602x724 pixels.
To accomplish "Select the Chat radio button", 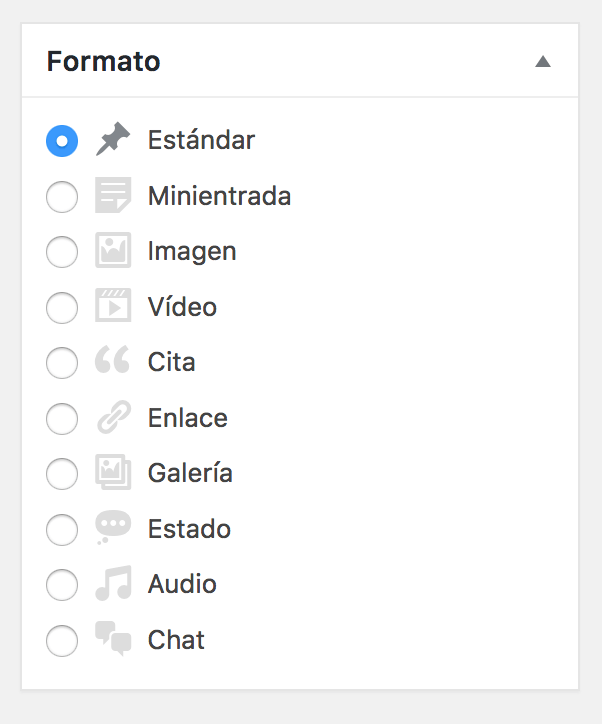I will 62,641.
